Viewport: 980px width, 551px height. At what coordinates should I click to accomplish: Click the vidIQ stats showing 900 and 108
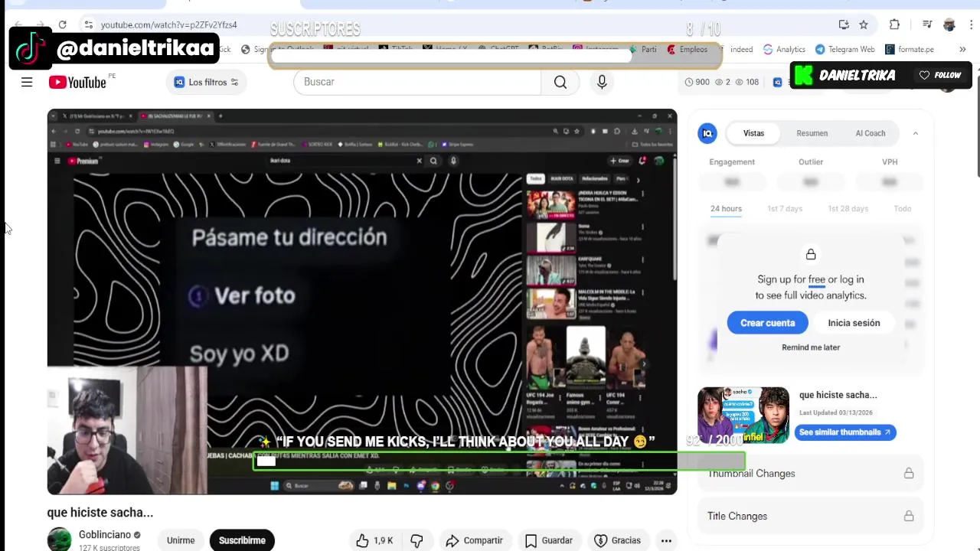[x=721, y=82]
